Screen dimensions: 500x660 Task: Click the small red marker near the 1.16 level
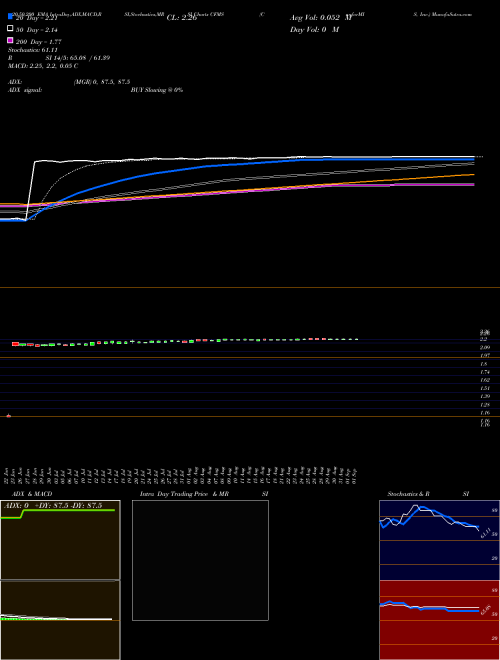8,416
